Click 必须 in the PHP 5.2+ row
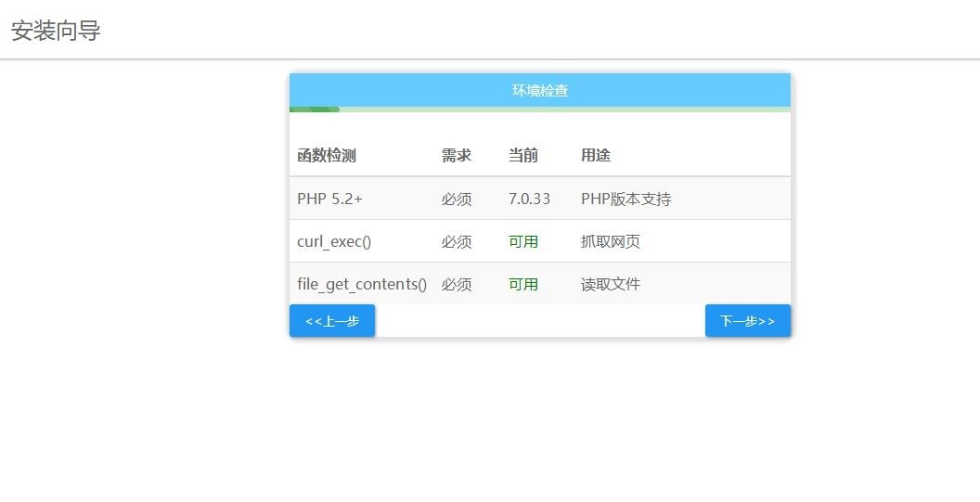Screen dimensions: 980x502 click(x=457, y=199)
